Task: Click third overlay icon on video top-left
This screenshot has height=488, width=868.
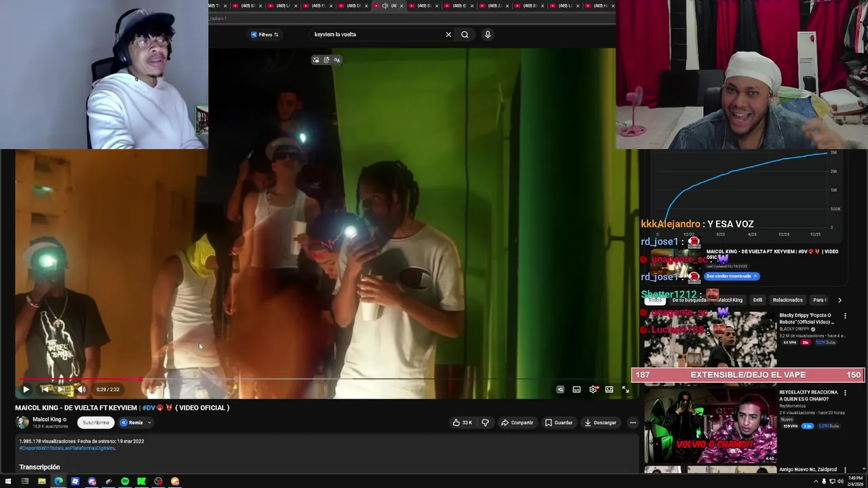Action: pyautogui.click(x=336, y=60)
